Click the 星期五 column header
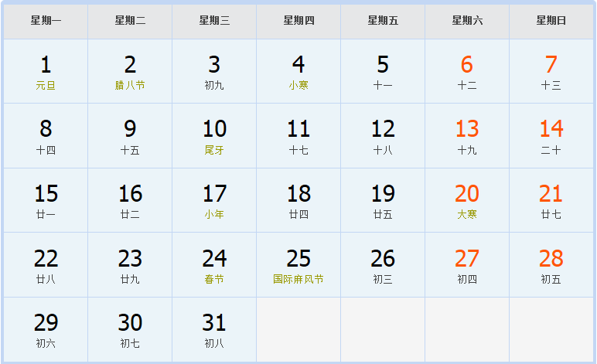This screenshot has width=597, height=364. tap(383, 21)
